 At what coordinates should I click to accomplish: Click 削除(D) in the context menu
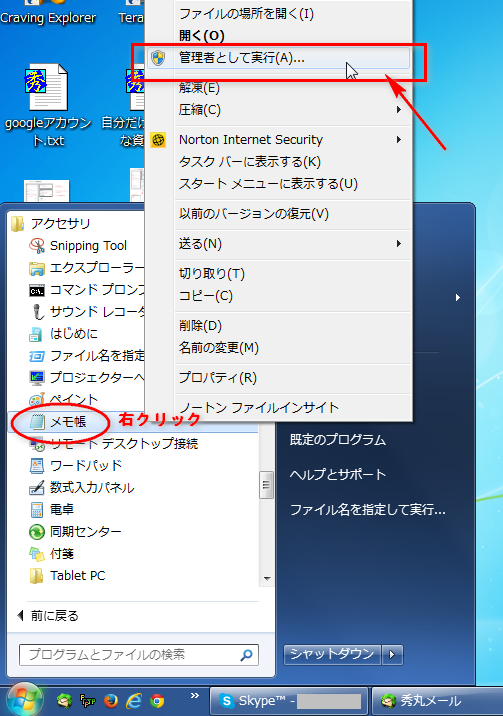(278, 326)
